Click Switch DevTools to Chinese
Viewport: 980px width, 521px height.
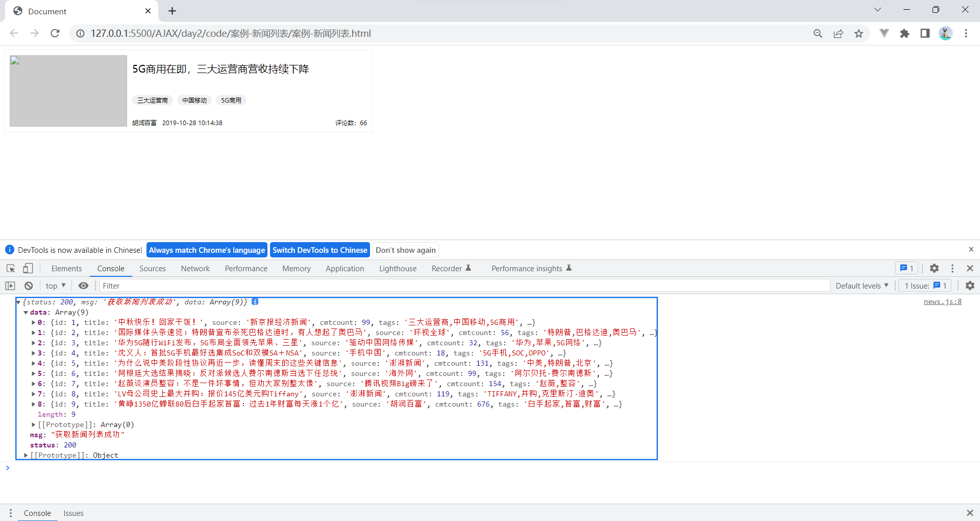(x=320, y=250)
